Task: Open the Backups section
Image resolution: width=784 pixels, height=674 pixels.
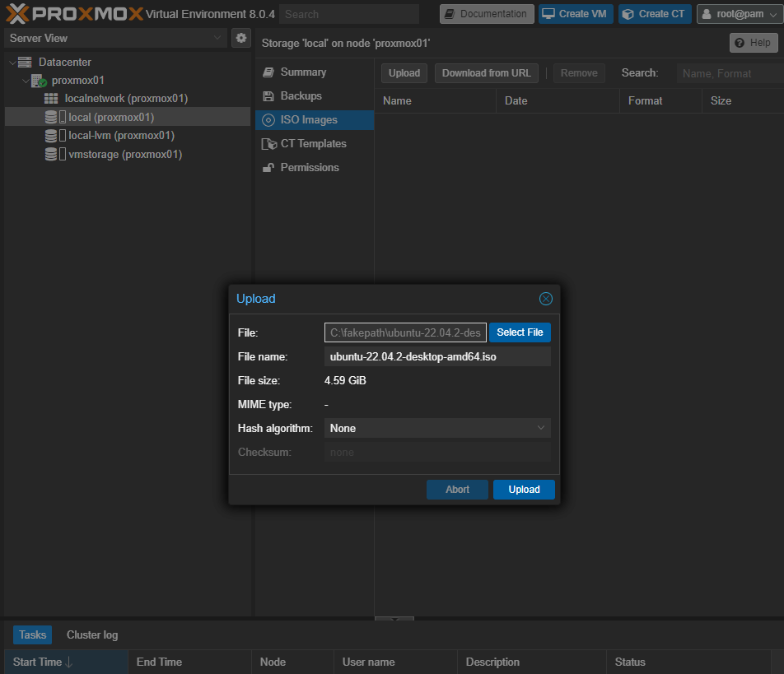Action: click(301, 95)
